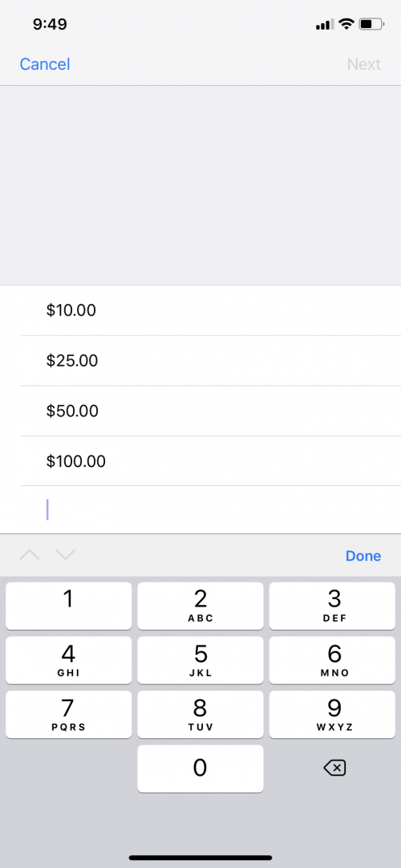The width and height of the screenshot is (401, 868).
Task: Tap the Wi-Fi icon in status bar
Action: [x=346, y=24]
